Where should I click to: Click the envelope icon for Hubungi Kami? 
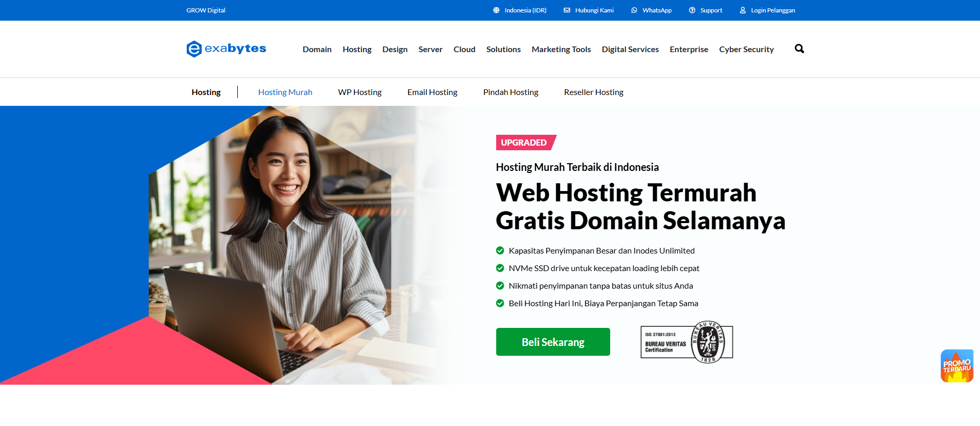pyautogui.click(x=567, y=10)
